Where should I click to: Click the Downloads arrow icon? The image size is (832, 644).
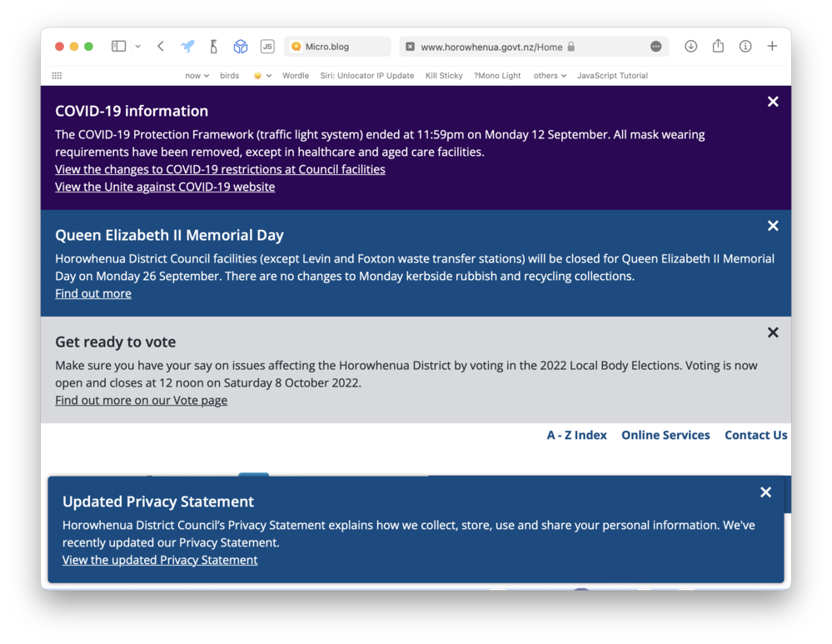click(x=690, y=46)
